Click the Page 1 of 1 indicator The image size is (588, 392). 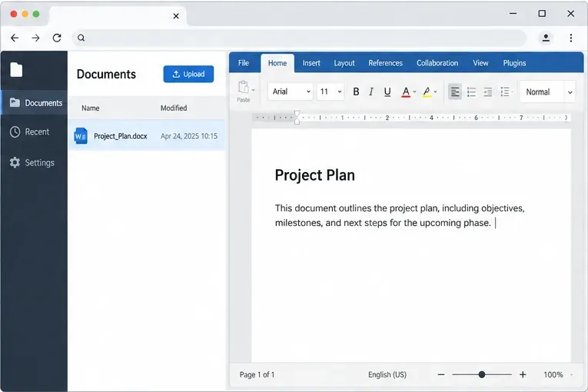pyautogui.click(x=257, y=374)
